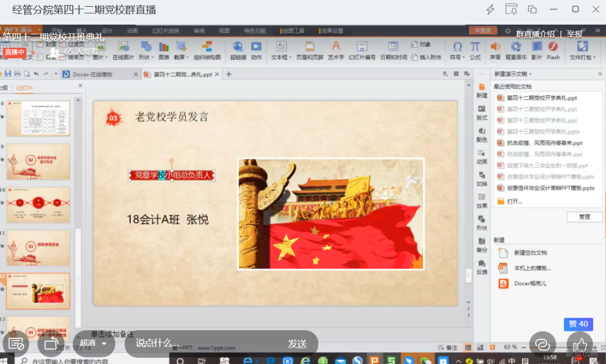Open the Color scheme (配色) side panel icon
606x364 pixels.
(481, 134)
